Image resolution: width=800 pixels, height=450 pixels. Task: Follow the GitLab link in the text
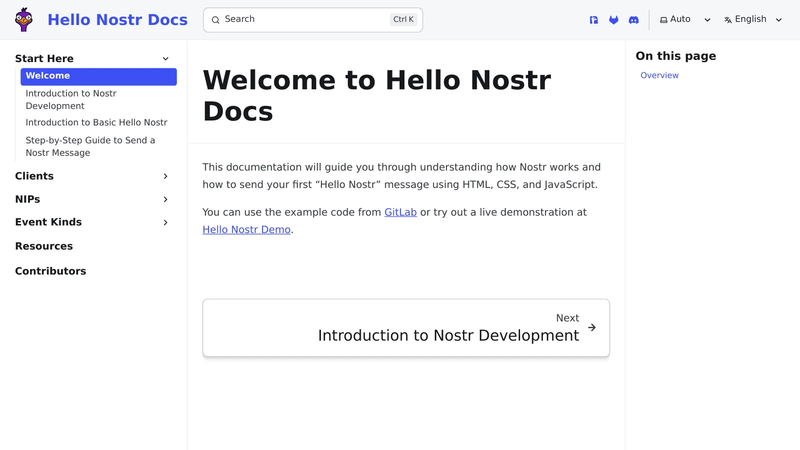pyautogui.click(x=401, y=212)
